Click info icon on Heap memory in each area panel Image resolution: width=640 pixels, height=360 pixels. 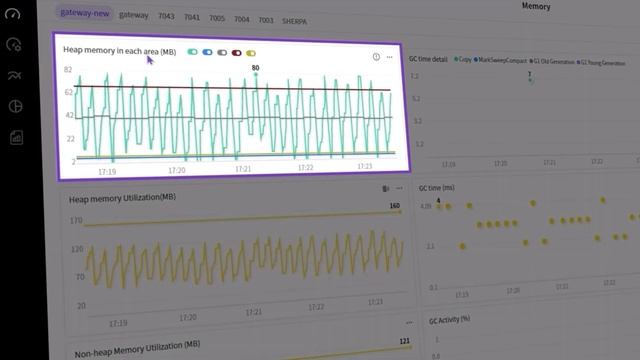(376, 57)
